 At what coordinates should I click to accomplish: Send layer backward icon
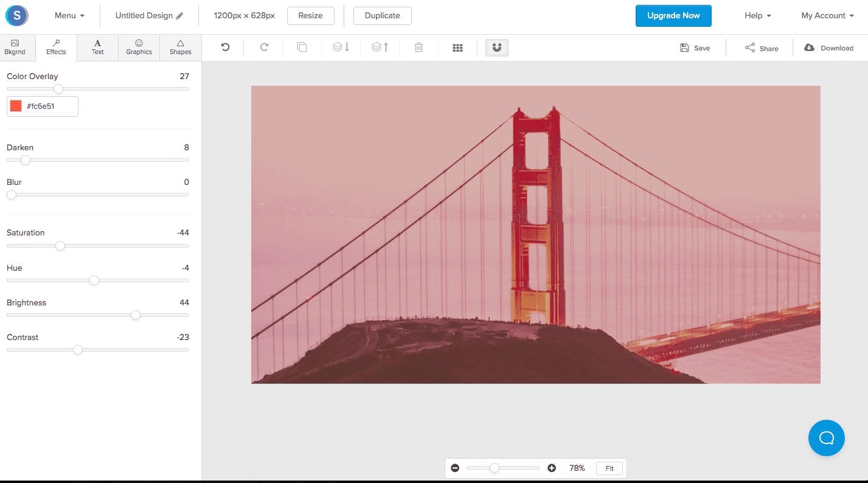point(341,47)
